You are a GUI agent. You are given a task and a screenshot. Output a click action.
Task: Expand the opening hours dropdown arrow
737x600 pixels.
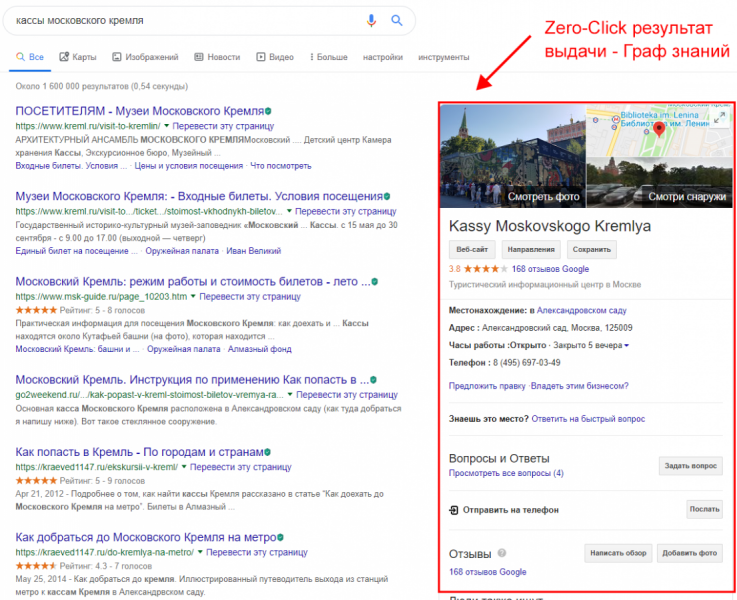pyautogui.click(x=627, y=345)
